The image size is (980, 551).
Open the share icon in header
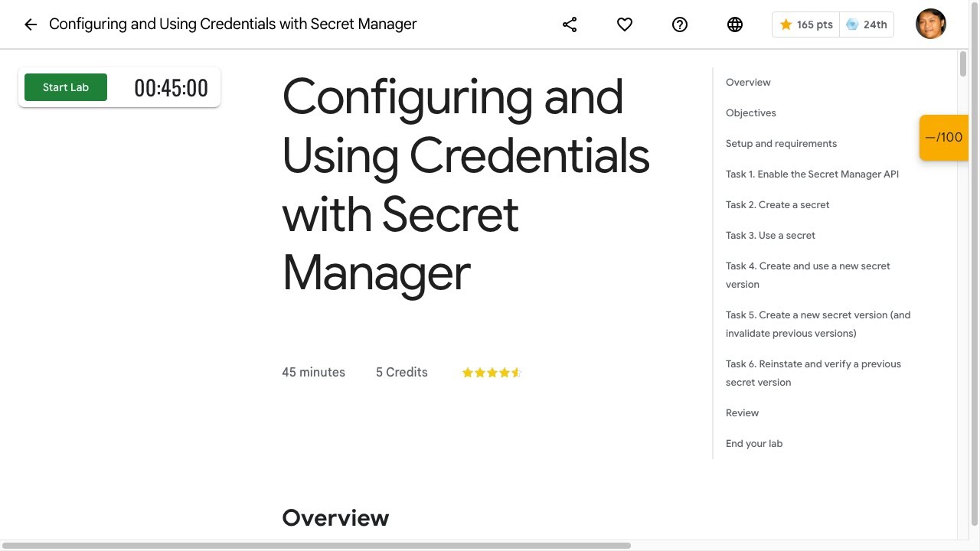pyautogui.click(x=570, y=24)
